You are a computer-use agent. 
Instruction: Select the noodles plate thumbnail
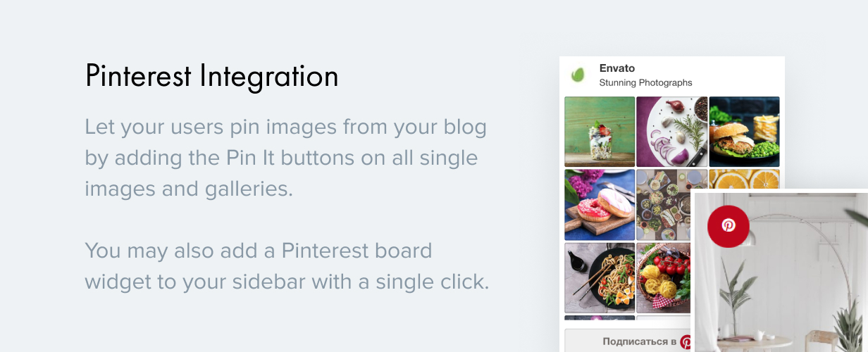pyautogui.click(x=600, y=277)
